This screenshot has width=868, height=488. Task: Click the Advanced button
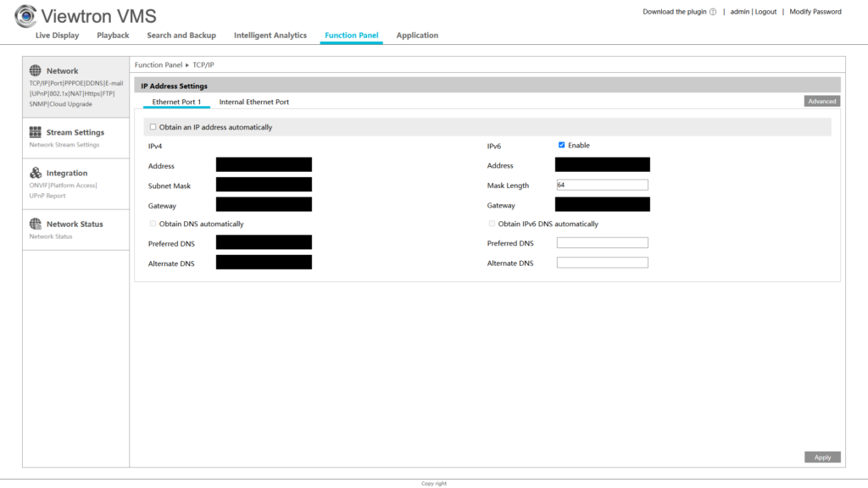(822, 102)
